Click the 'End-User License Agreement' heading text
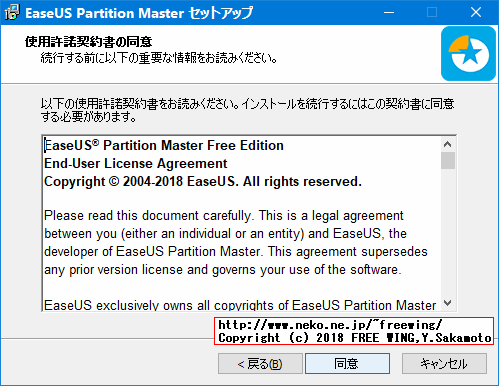Screen dimensions: 499x386 [136, 164]
